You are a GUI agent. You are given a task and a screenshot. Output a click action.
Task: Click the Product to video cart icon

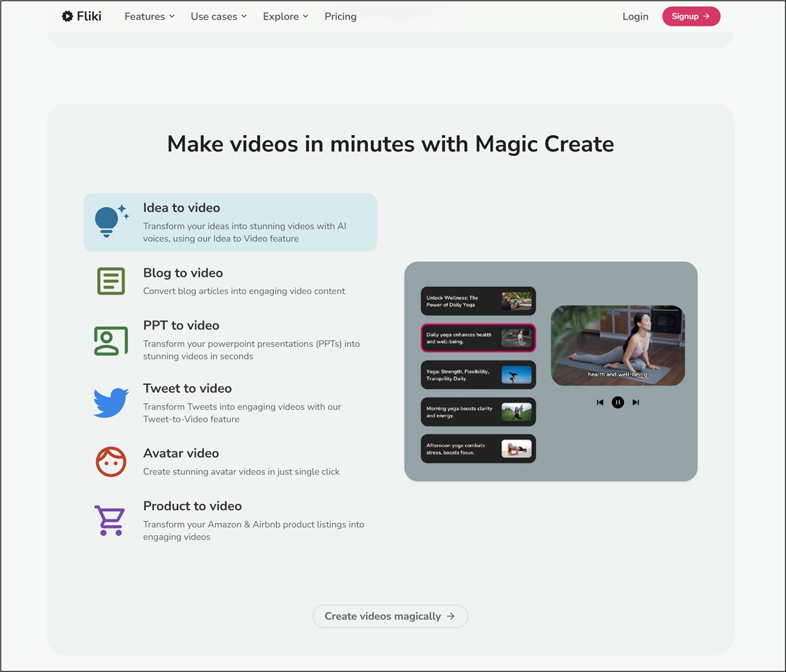tap(110, 520)
